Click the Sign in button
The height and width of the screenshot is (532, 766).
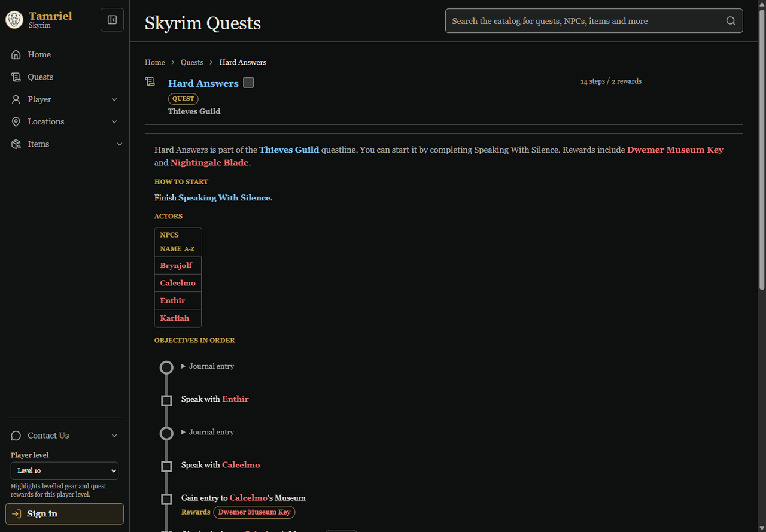coord(65,514)
